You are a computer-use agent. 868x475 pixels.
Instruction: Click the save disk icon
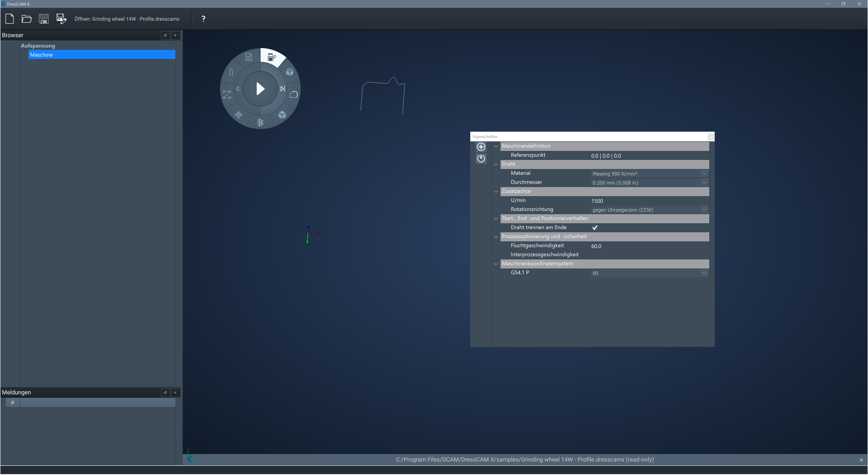click(43, 19)
